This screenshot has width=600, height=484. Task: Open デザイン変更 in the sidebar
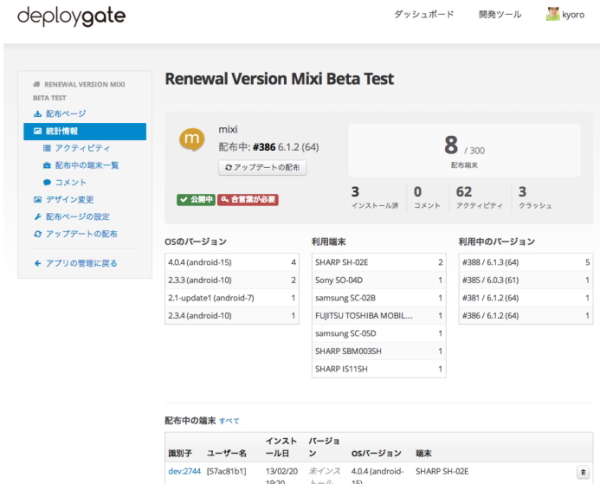tap(70, 199)
